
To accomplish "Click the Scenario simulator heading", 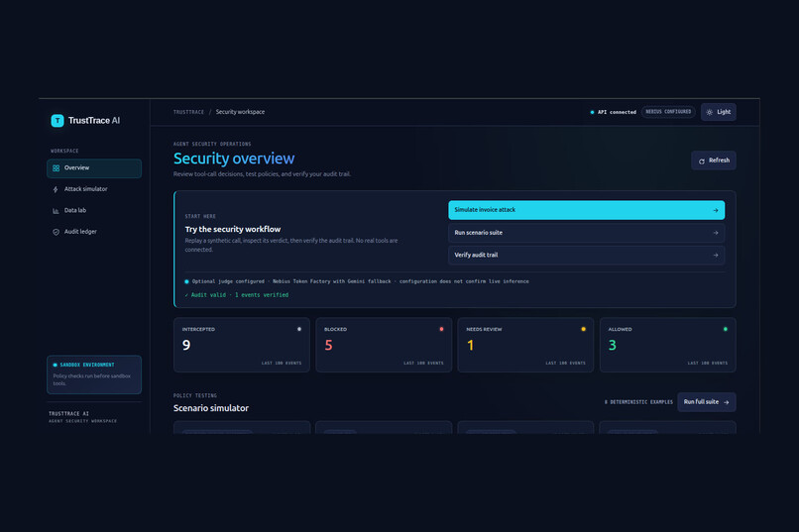I will [211, 408].
